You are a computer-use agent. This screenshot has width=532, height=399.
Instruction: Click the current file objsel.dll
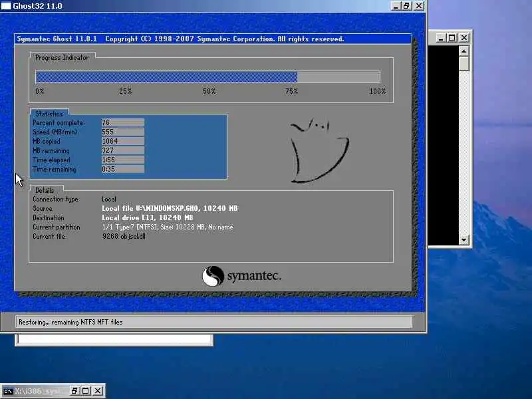pyautogui.click(x=124, y=237)
